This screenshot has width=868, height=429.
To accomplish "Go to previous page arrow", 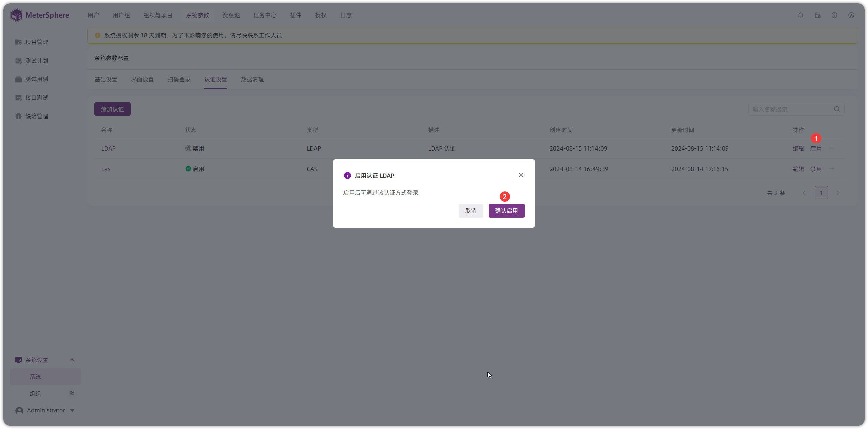I will pyautogui.click(x=804, y=193).
